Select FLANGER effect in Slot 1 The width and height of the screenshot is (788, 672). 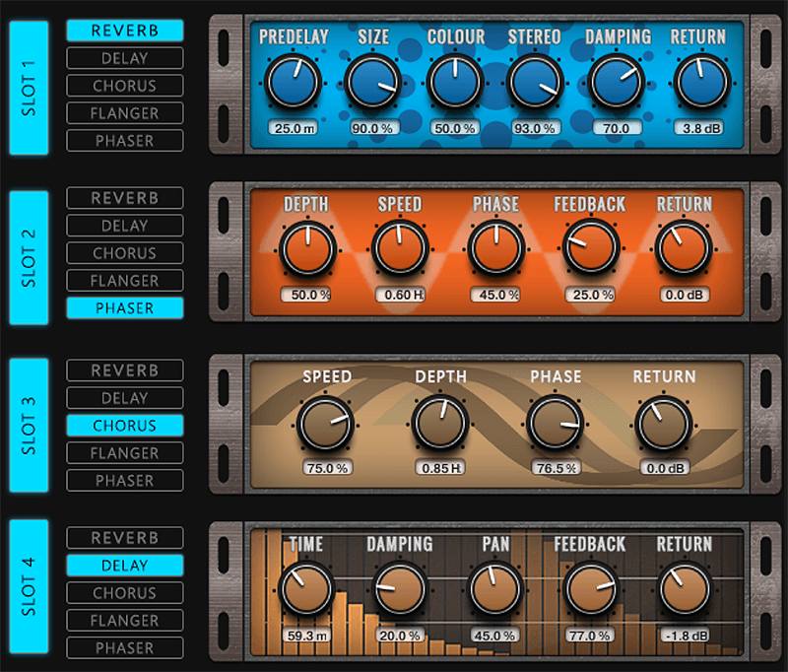coord(125,113)
